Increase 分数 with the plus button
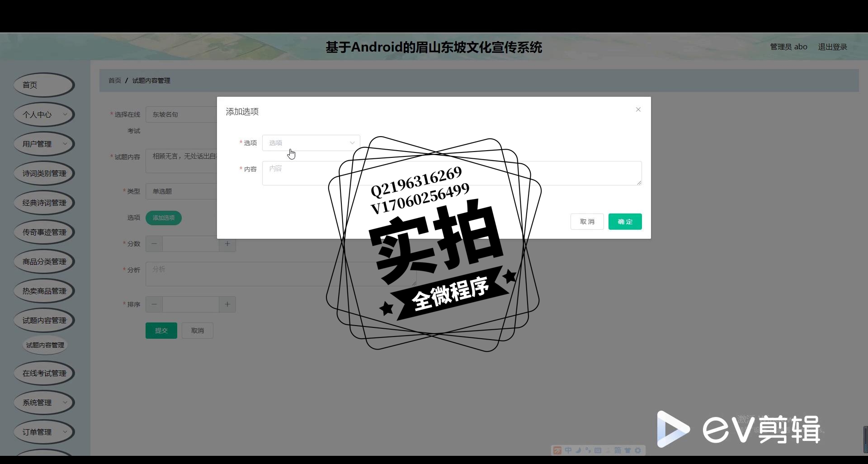The height and width of the screenshot is (464, 868). (x=227, y=244)
